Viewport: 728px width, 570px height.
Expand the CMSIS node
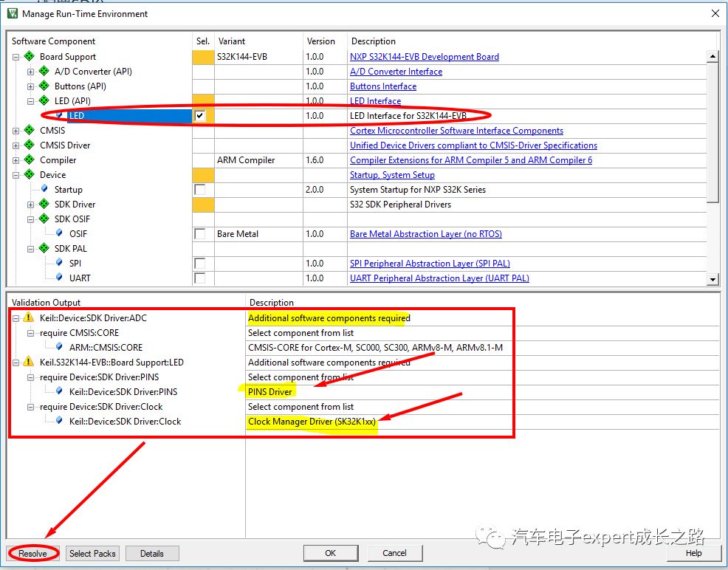click(16, 131)
